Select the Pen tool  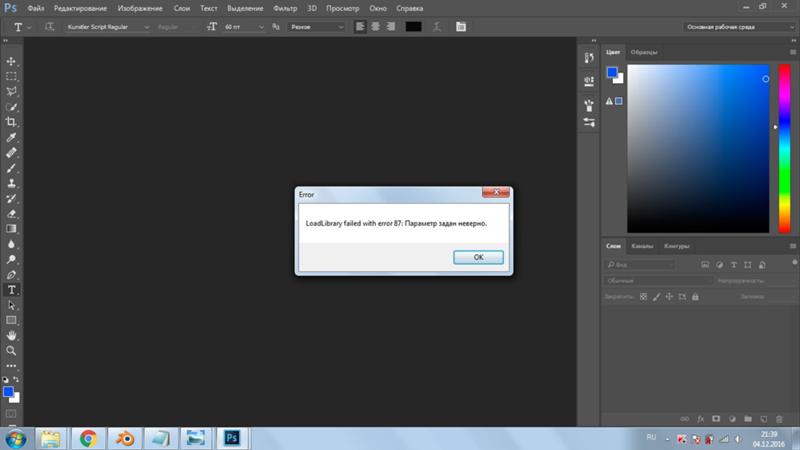11,274
